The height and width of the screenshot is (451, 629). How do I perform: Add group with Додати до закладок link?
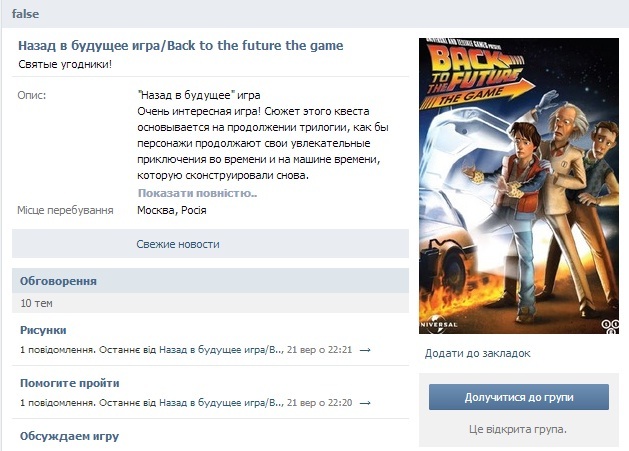(x=477, y=353)
